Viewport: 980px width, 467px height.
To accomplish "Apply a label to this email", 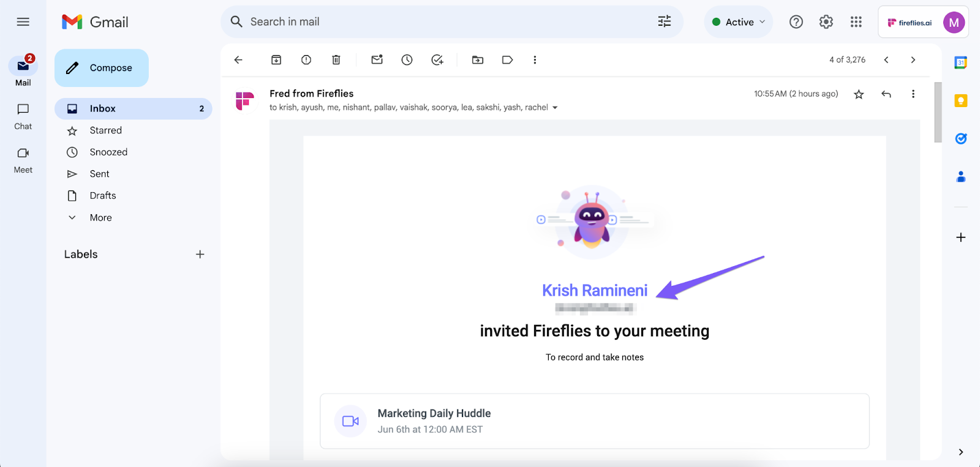I will click(508, 60).
